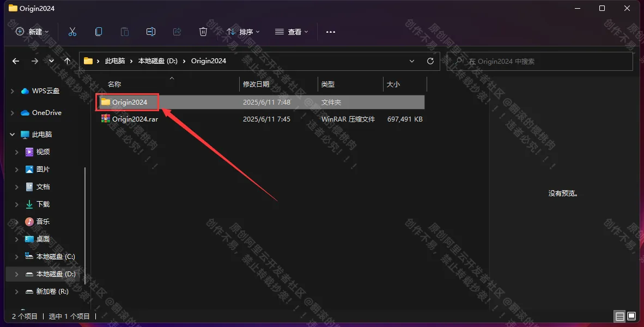Open the 排序 (Sort) dropdown

click(243, 32)
